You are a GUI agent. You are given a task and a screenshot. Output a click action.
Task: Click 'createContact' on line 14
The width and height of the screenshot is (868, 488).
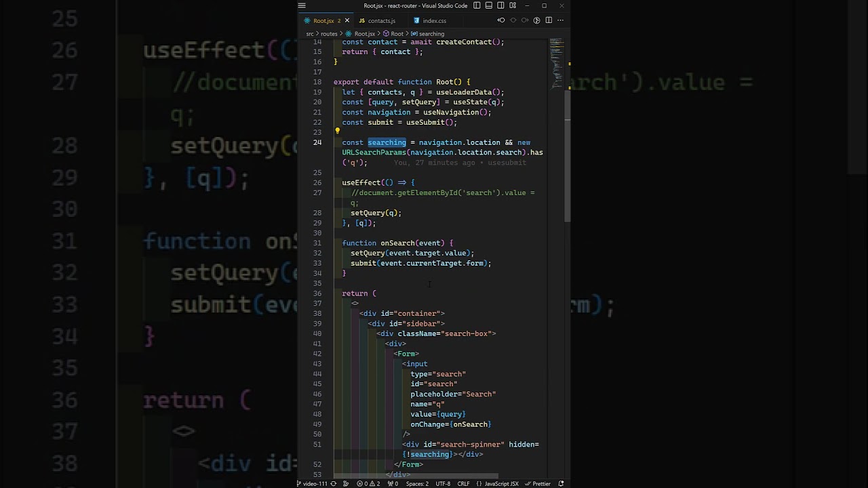click(x=464, y=42)
